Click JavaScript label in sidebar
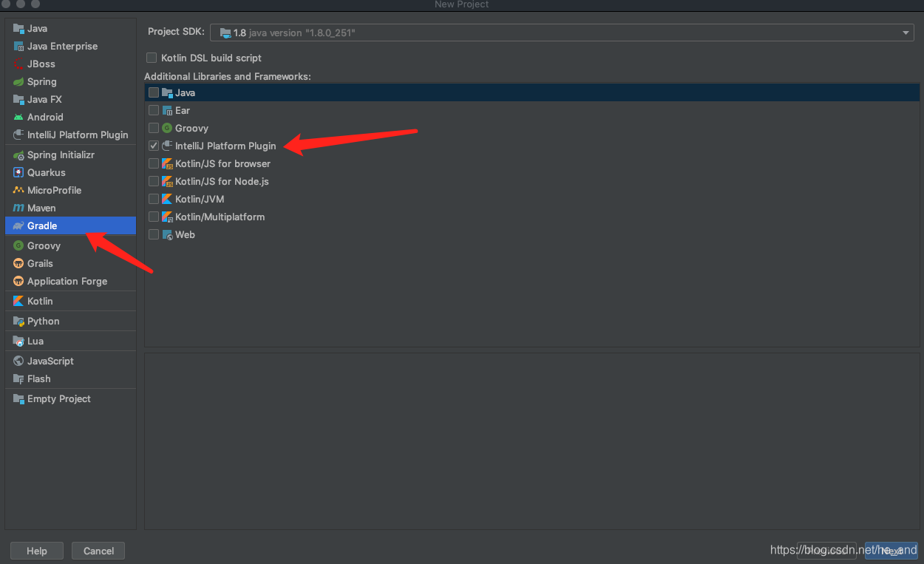This screenshot has height=564, width=924. [x=50, y=361]
